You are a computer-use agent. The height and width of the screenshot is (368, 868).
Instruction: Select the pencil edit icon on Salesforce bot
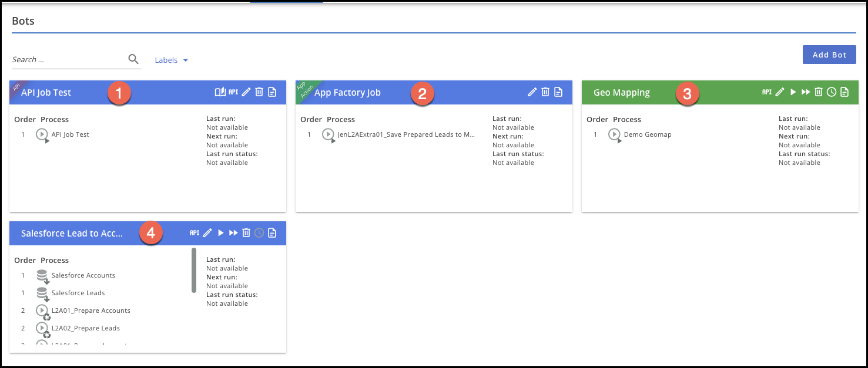click(207, 232)
